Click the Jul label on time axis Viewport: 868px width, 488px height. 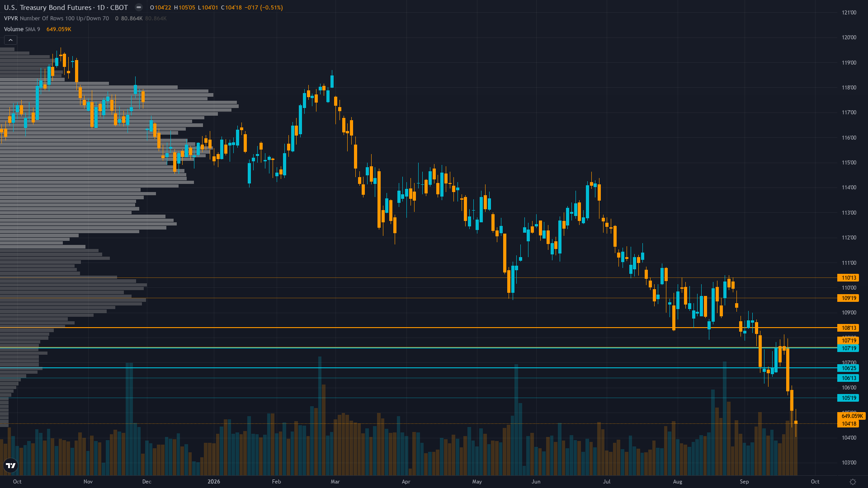pos(607,482)
